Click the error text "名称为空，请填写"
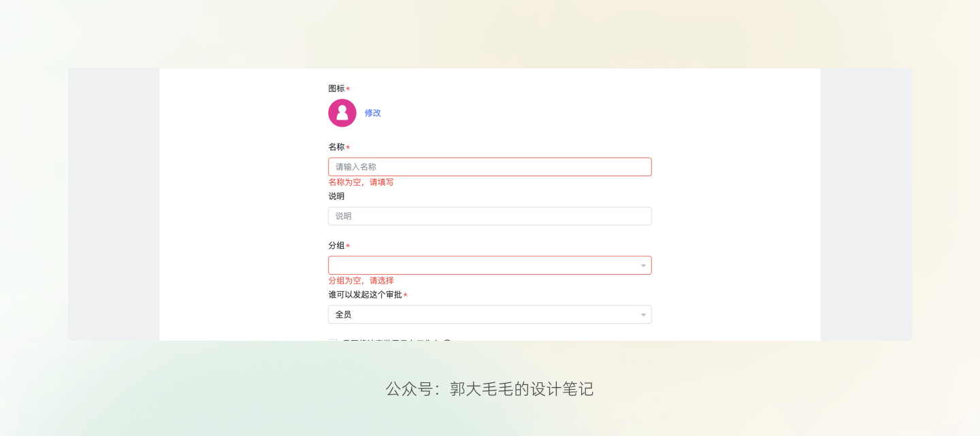Viewport: 980px width, 436px height. [x=361, y=182]
